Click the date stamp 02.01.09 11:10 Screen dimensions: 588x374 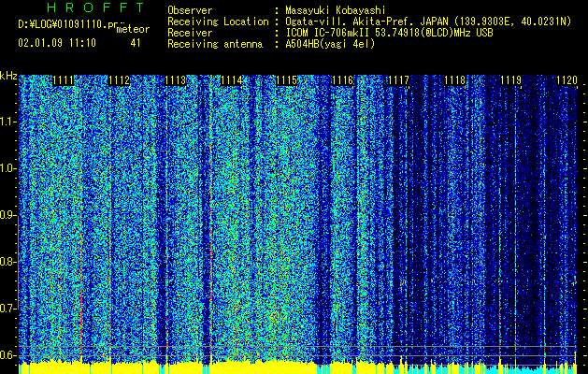[57, 43]
